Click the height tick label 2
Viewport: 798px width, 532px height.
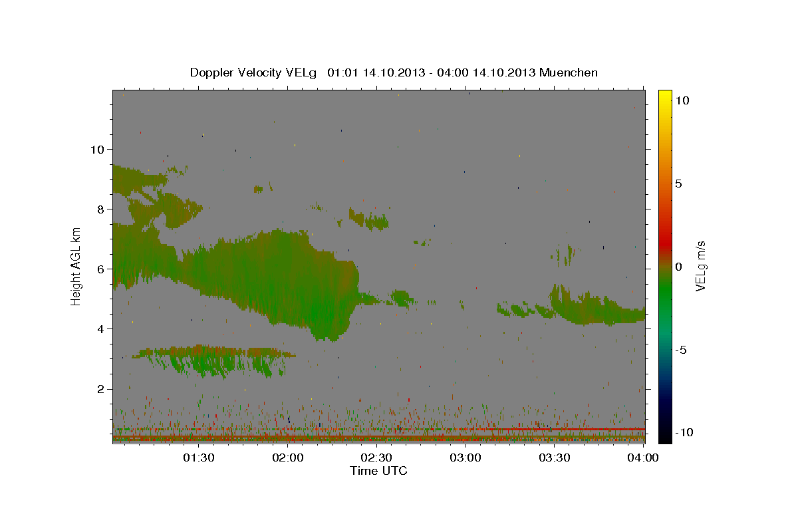(101, 389)
